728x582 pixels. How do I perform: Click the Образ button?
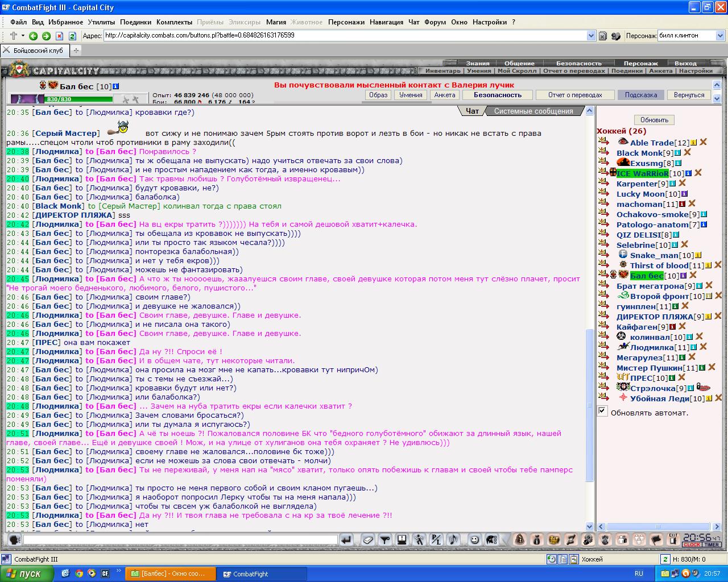click(378, 95)
